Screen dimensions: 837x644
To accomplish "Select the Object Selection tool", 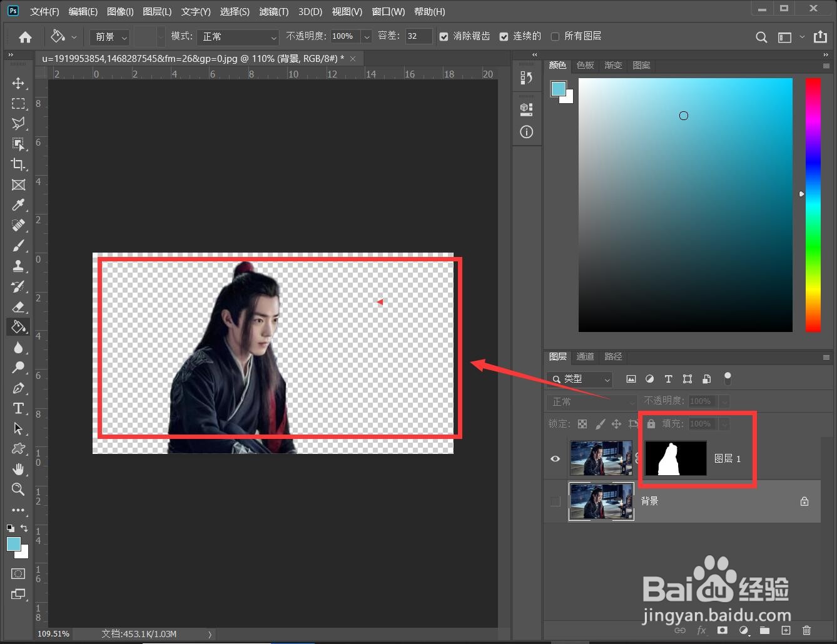I will point(18,144).
